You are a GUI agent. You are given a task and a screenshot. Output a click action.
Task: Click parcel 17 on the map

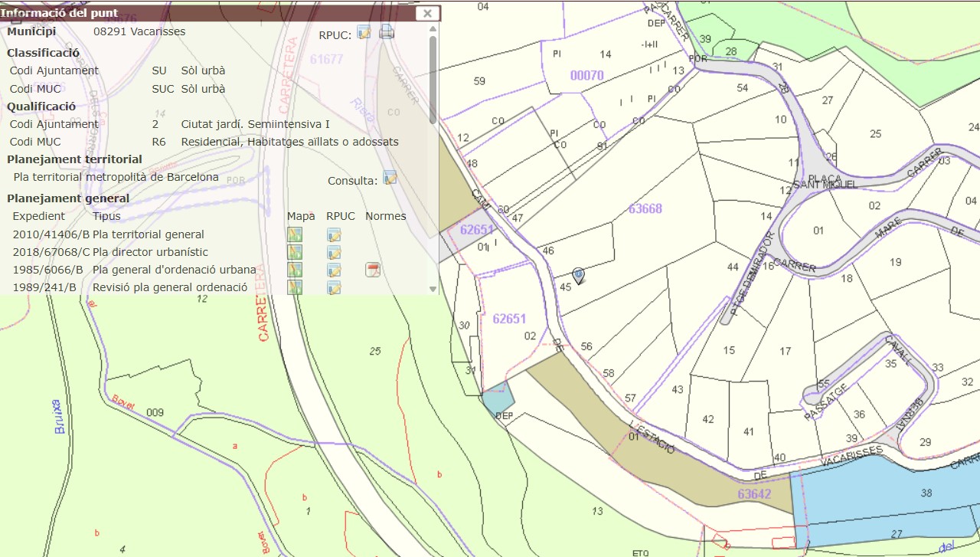(x=786, y=351)
